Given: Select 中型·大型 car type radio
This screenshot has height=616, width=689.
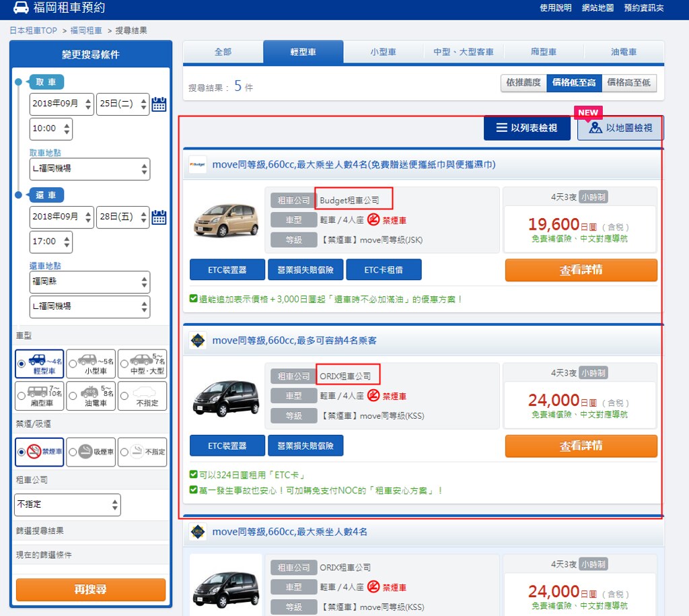Looking at the screenshot, I should 124,364.
